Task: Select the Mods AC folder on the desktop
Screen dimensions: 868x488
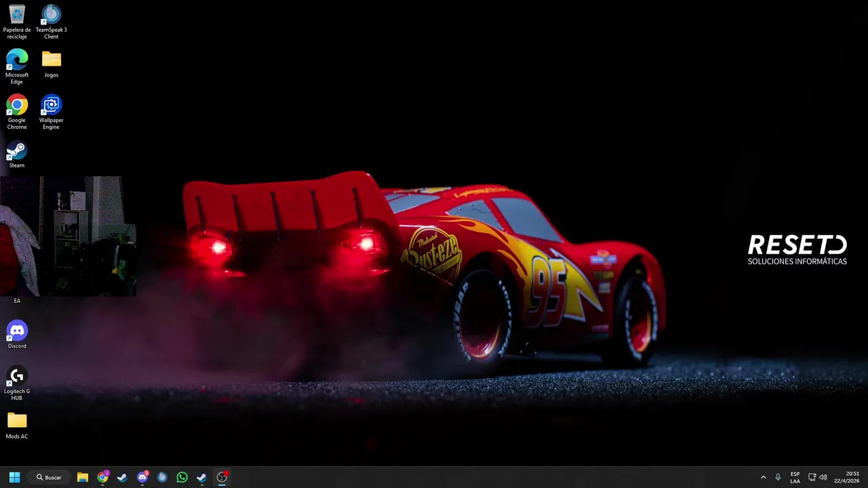Action: (17, 426)
